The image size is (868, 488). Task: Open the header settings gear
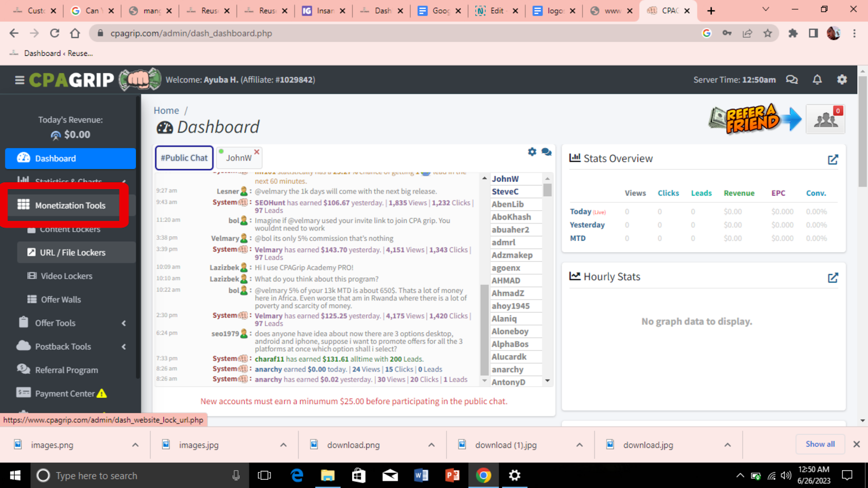(842, 80)
